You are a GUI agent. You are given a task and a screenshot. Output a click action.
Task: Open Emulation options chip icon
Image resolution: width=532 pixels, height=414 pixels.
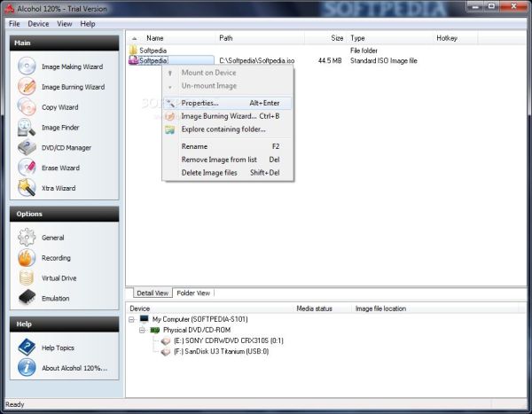[x=27, y=298]
